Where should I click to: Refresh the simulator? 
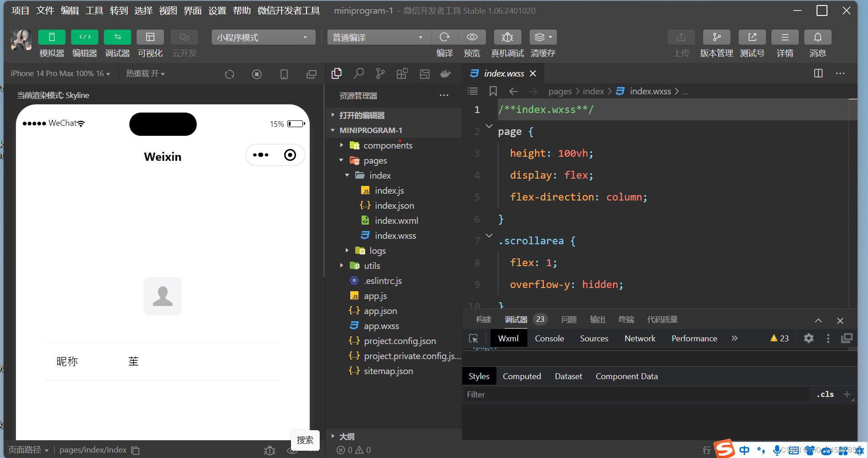[x=230, y=74]
